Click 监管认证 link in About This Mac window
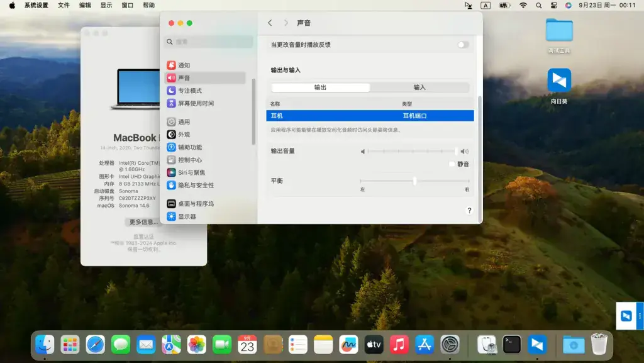The height and width of the screenshot is (363, 644). point(143,237)
